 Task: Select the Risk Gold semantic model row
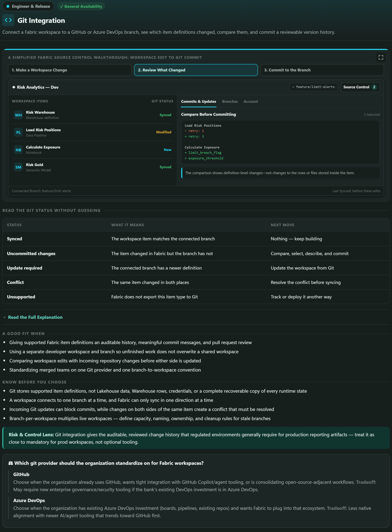(92, 167)
